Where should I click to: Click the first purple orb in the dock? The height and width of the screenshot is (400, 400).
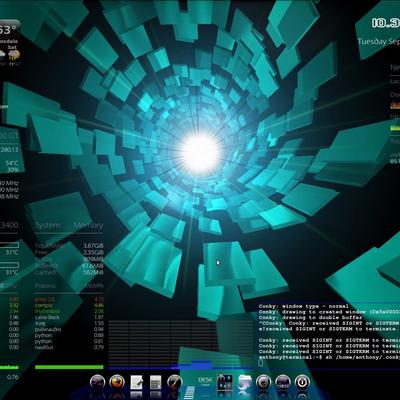(97, 382)
